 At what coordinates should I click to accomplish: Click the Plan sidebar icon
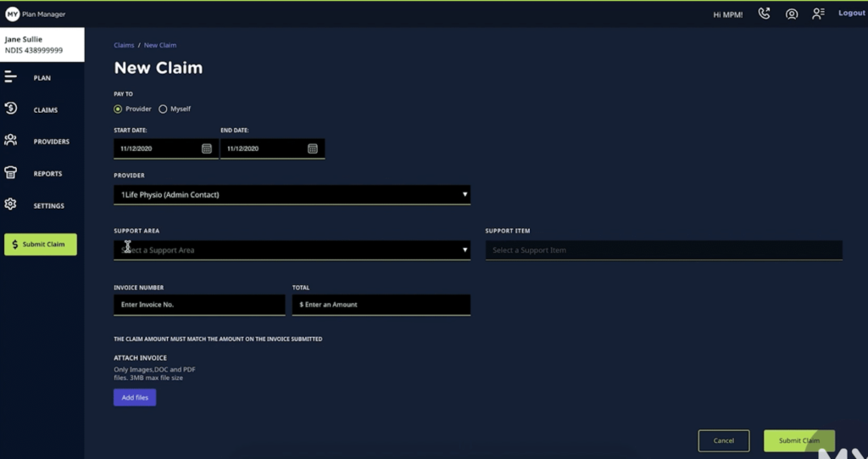pyautogui.click(x=11, y=77)
